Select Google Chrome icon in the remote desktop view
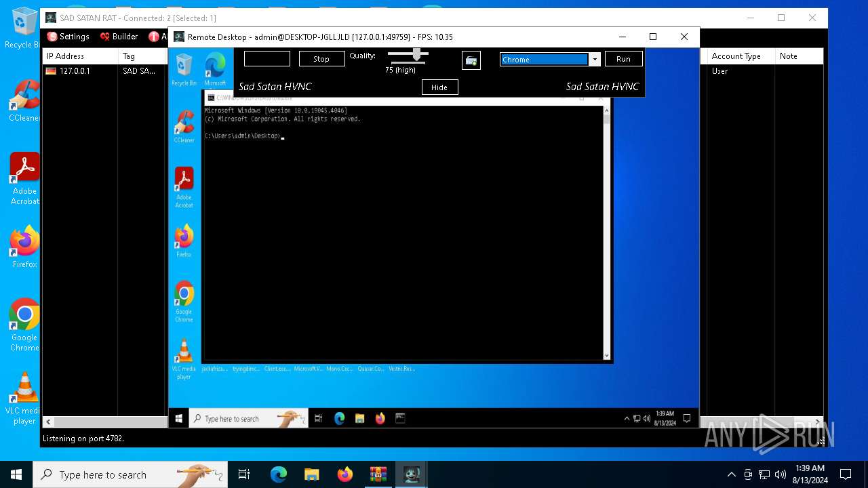 184,302
